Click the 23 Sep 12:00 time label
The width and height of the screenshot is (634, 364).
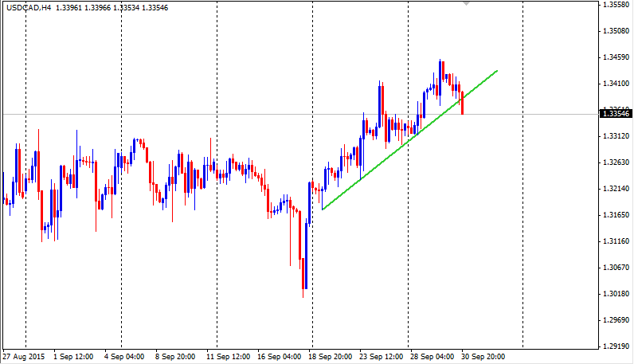[381, 357]
